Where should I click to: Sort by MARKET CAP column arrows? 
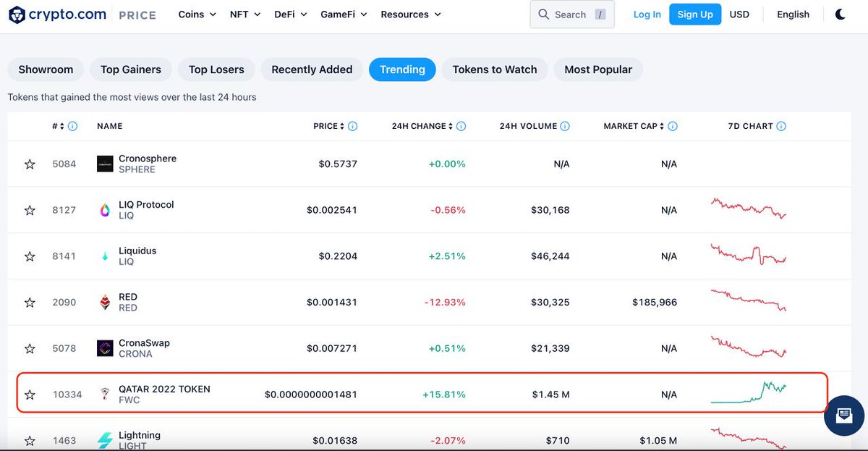pos(663,126)
